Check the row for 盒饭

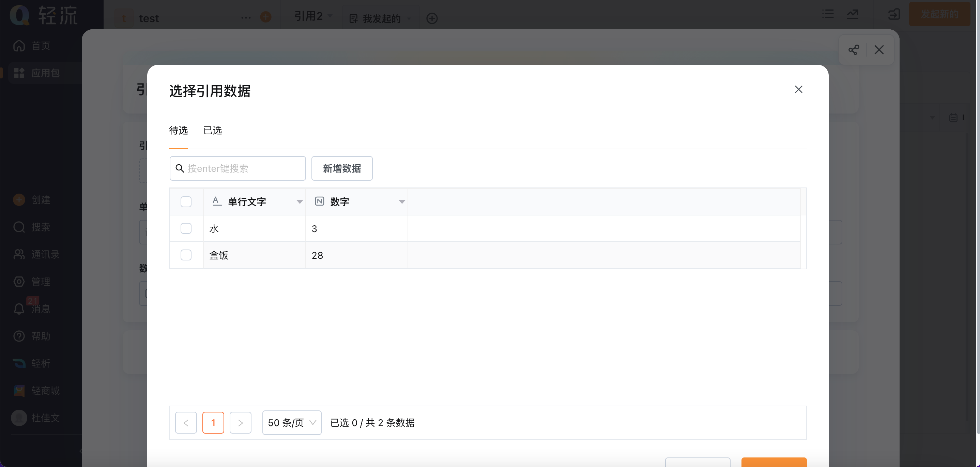click(186, 255)
